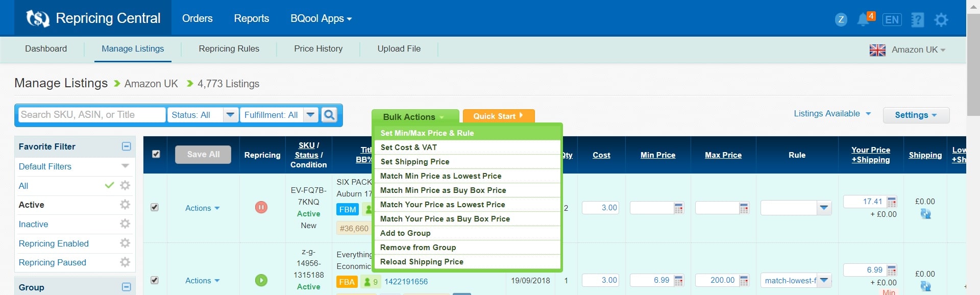This screenshot has width=980, height=295.
Task: Click gear icon next to Inactive filter
Action: 125,224
